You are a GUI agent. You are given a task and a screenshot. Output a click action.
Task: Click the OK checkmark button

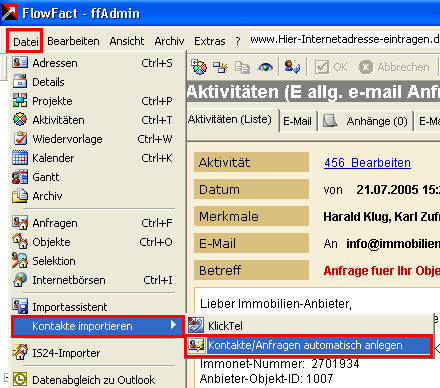pyautogui.click(x=331, y=67)
